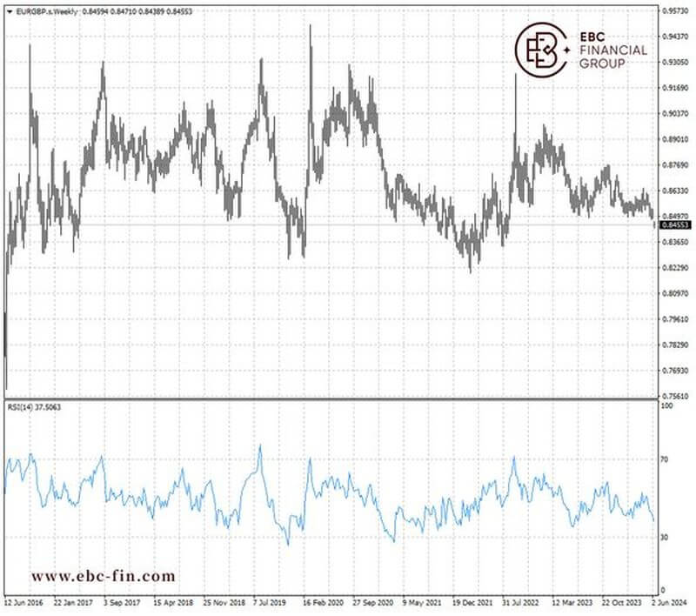Open the www.ebc-fin.com website link
Viewport: 696px width, 616px height.
pyautogui.click(x=103, y=576)
